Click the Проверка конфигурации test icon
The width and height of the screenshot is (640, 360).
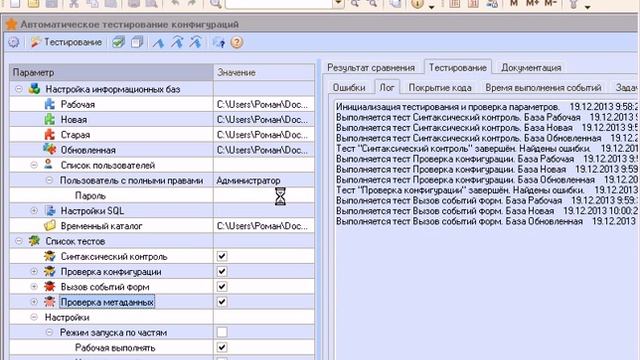pyautogui.click(x=50, y=271)
